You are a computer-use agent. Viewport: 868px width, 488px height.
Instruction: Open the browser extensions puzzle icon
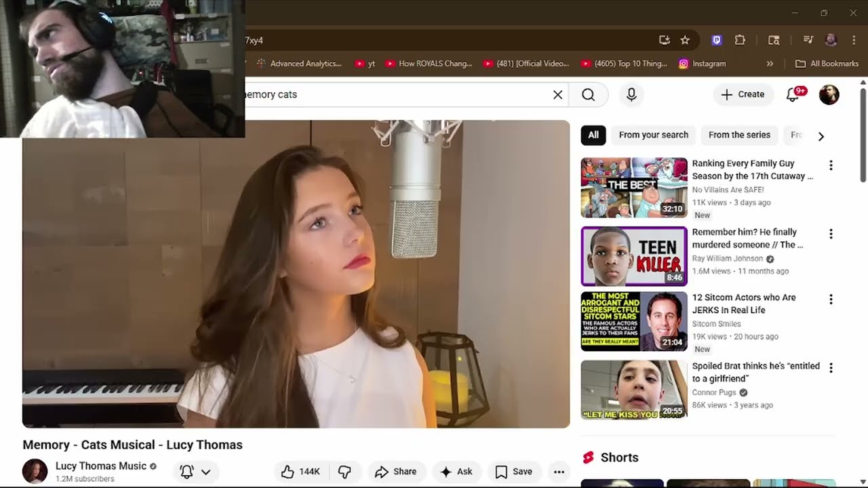740,40
